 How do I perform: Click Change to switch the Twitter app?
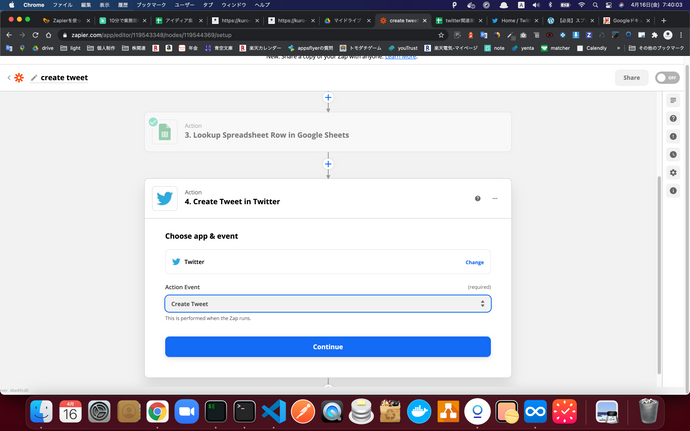474,262
